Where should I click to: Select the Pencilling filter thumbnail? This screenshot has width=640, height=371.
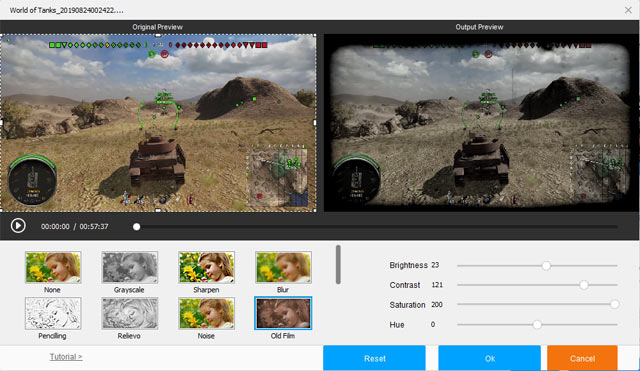[x=53, y=313]
